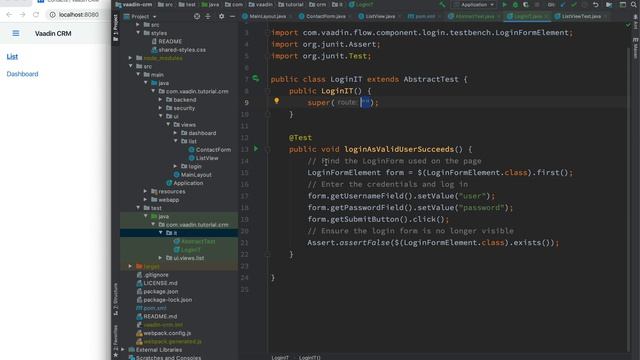The image size is (640, 360).
Task: Open package.json file
Action: tap(157, 291)
